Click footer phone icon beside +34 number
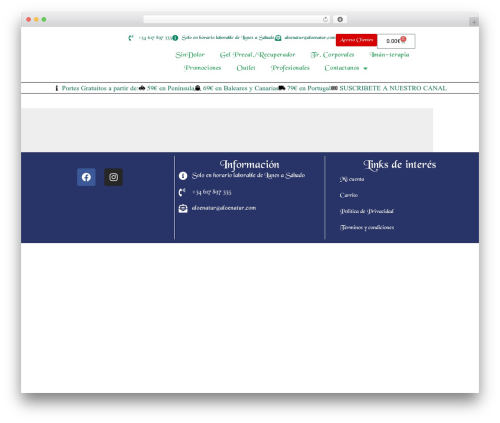Screen dimensions: 500x423 click(182, 192)
